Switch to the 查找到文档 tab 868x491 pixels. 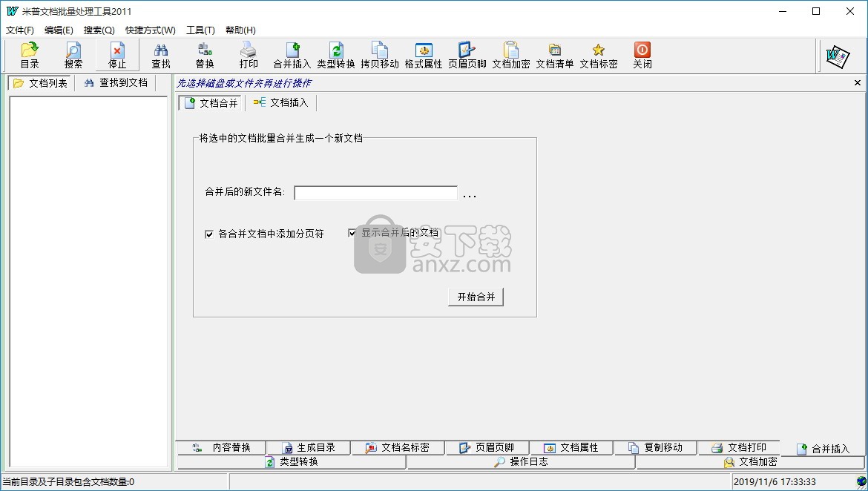click(x=116, y=83)
